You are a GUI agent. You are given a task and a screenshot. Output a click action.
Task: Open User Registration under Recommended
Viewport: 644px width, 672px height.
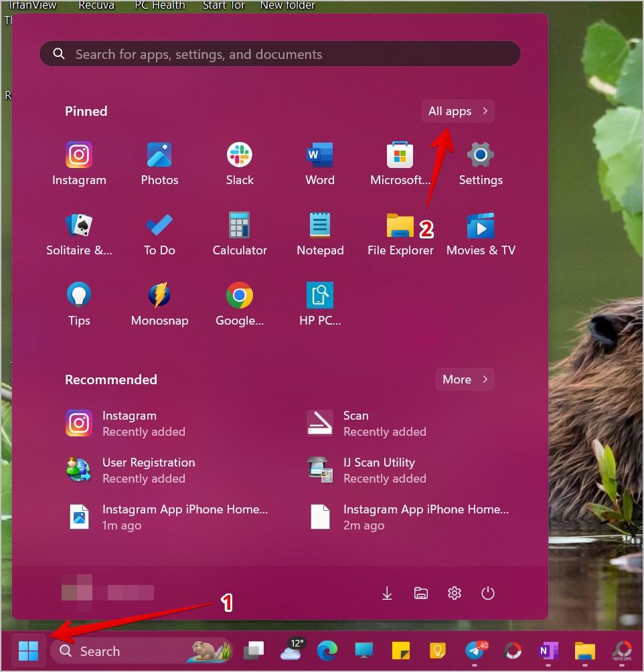click(x=130, y=470)
